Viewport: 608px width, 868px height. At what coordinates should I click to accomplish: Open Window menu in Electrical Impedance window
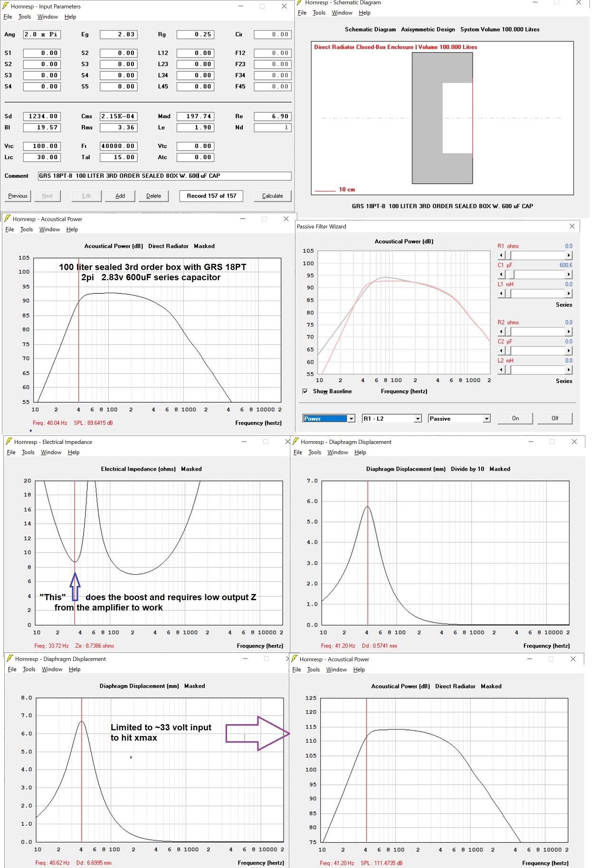click(51, 452)
